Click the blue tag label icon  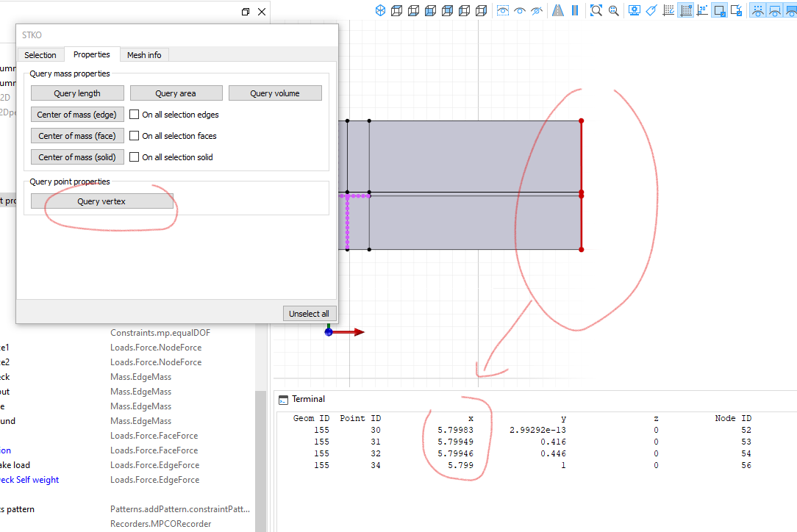(651, 10)
